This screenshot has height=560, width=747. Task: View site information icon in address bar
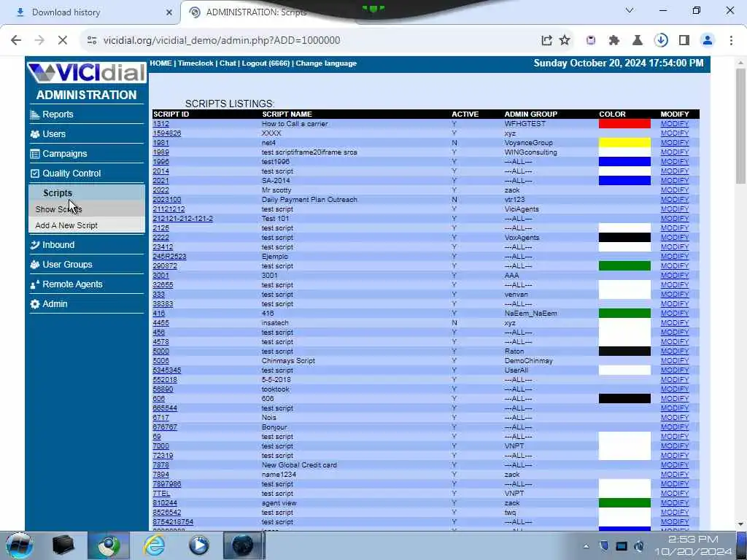(x=92, y=41)
